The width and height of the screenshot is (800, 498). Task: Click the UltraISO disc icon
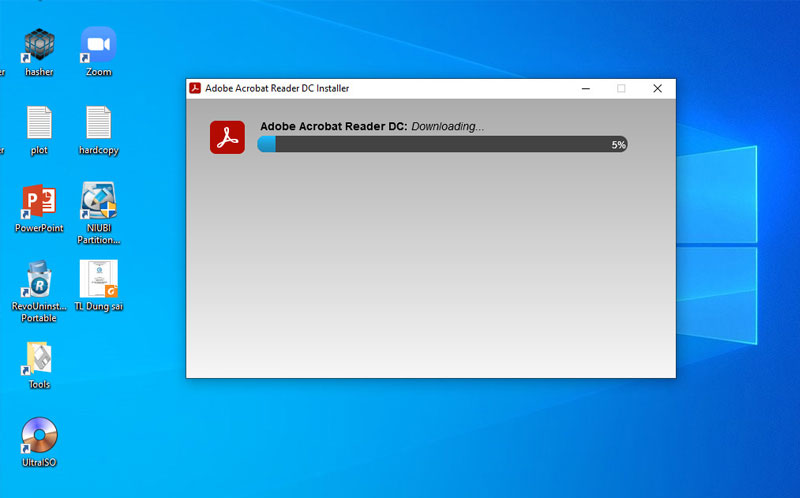[x=39, y=436]
